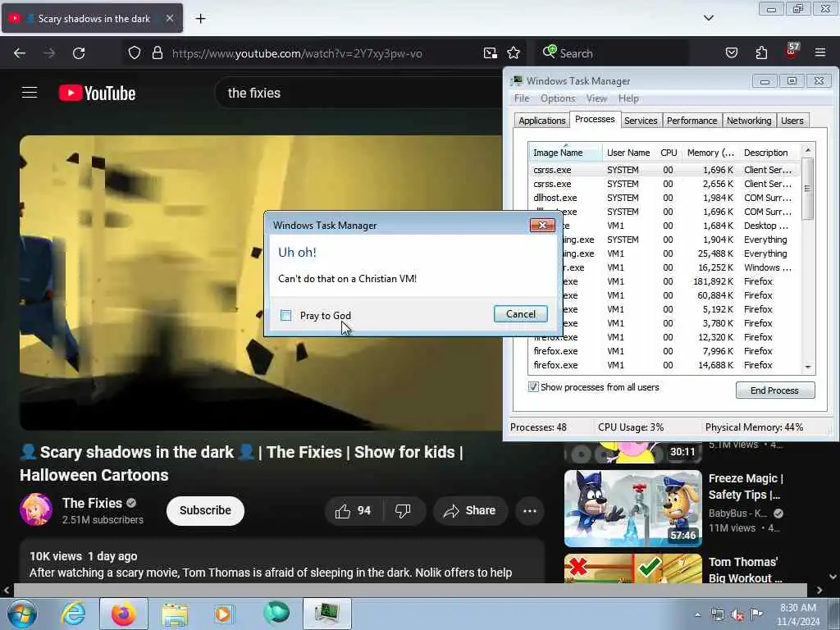This screenshot has height=630, width=840.
Task: Click the Firefox back arrow
Action: click(20, 53)
